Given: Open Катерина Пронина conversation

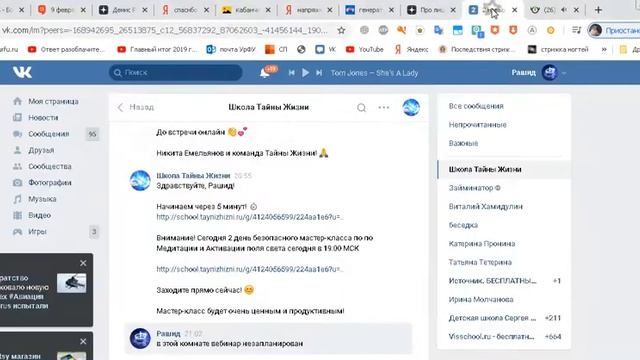Looking at the screenshot, I should [504, 244].
